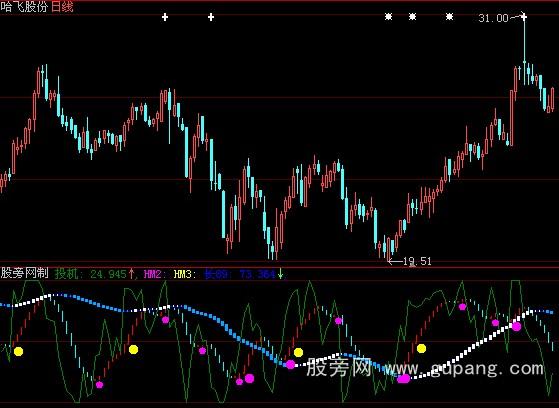
Task: Click the green down arrow after 73.364
Action: [x=281, y=274]
